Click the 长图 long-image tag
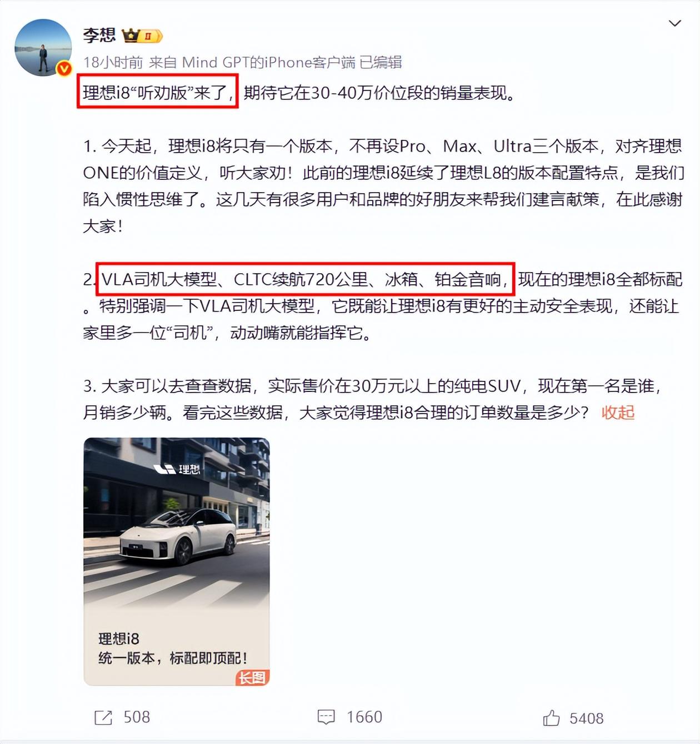Image resolution: width=700 pixels, height=744 pixels. (x=252, y=677)
